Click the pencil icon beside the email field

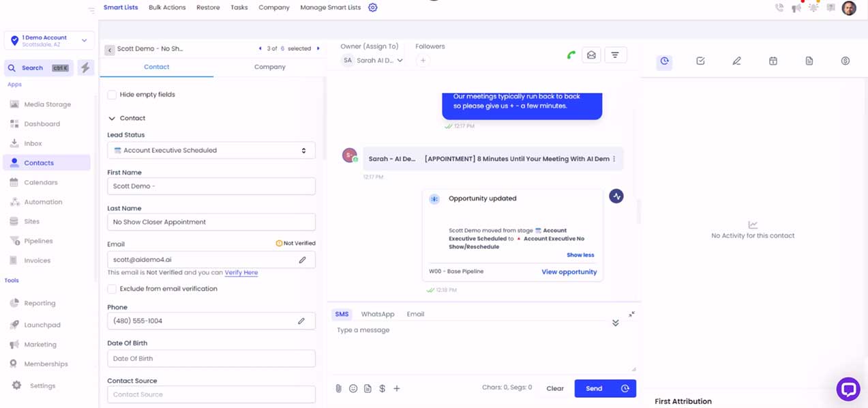click(x=302, y=260)
